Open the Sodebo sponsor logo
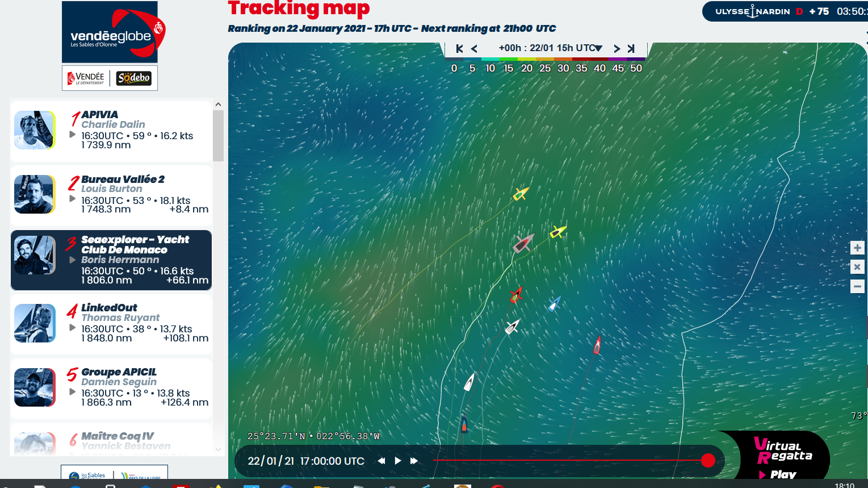The width and height of the screenshot is (868, 488). coord(134,78)
